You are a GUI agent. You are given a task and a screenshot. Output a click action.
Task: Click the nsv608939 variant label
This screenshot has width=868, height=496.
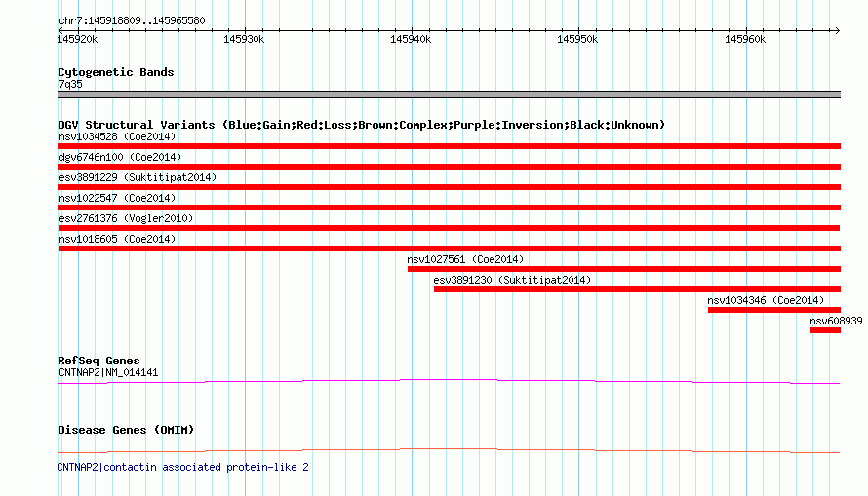pyautogui.click(x=836, y=321)
